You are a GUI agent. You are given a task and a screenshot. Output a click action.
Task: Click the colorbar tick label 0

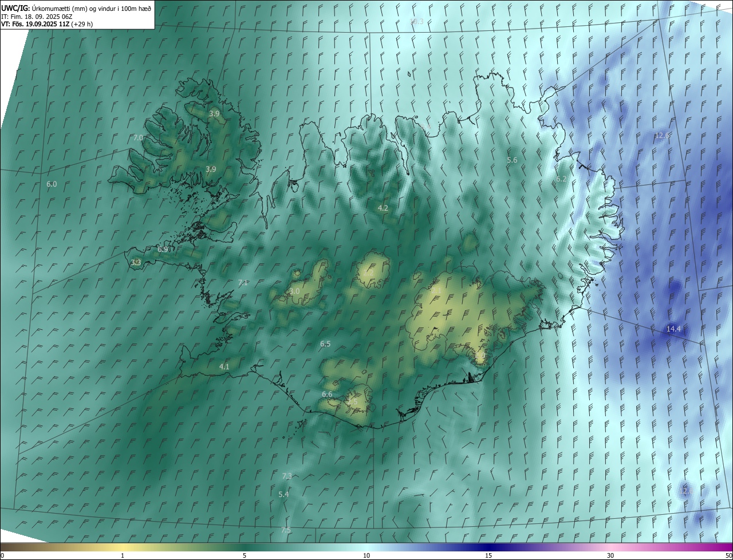pos(2,555)
